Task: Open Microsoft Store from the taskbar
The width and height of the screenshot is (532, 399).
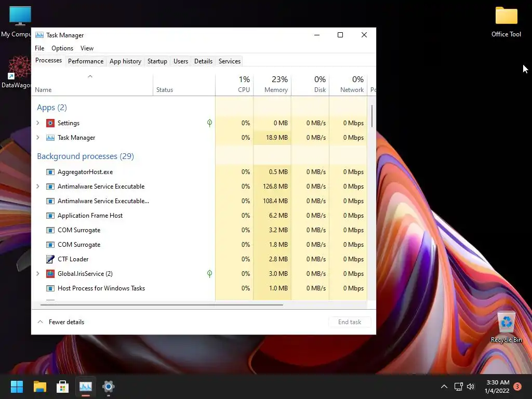Action: tap(62, 387)
